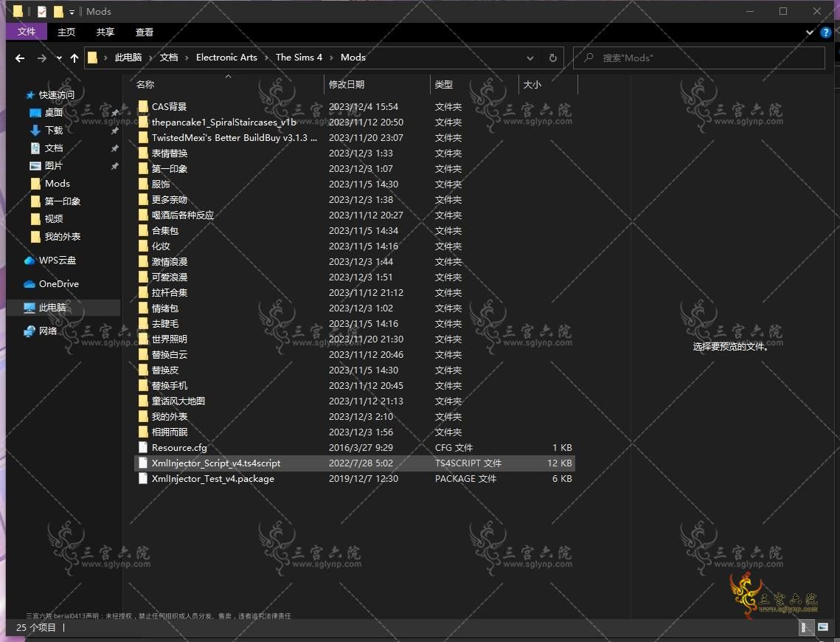This screenshot has height=642, width=840.
Task: Click the CAS背景 folder icon
Action: coord(142,107)
